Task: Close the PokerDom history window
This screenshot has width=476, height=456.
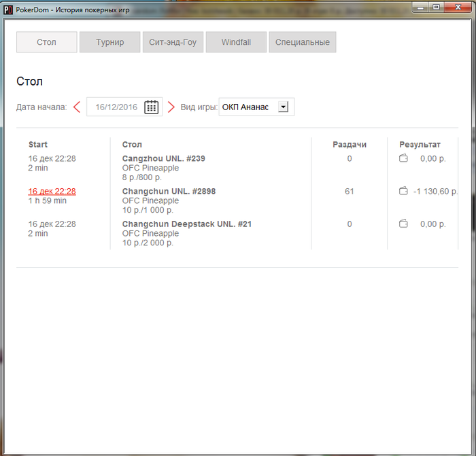Action: pyautogui.click(x=458, y=7)
